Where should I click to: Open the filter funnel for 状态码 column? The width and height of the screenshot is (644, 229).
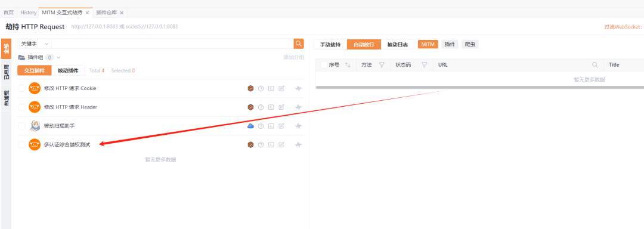(x=425, y=65)
